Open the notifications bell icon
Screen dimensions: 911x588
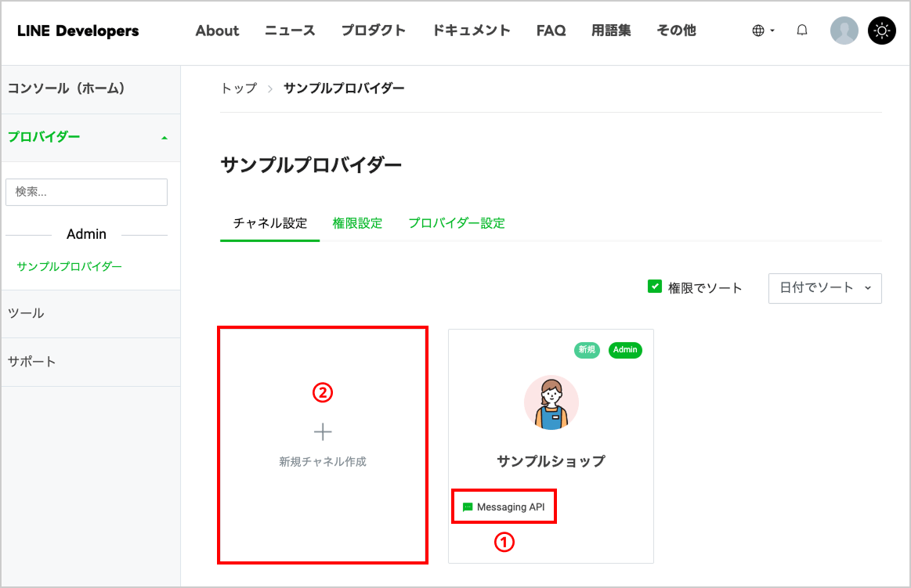[x=802, y=31]
